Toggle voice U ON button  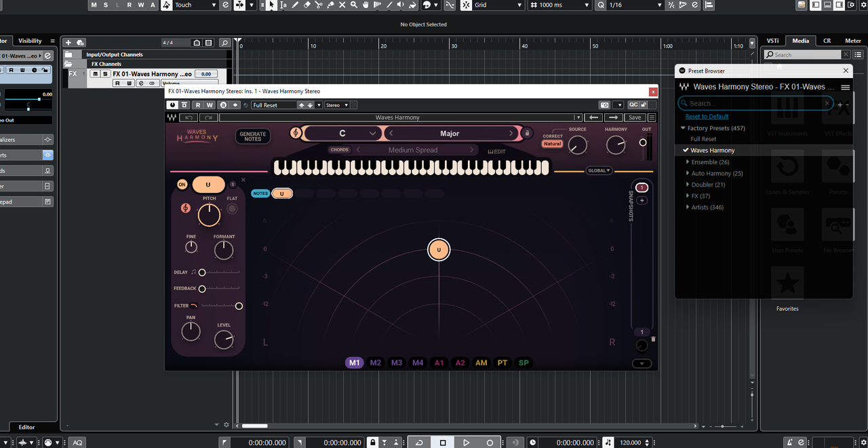[x=182, y=184]
